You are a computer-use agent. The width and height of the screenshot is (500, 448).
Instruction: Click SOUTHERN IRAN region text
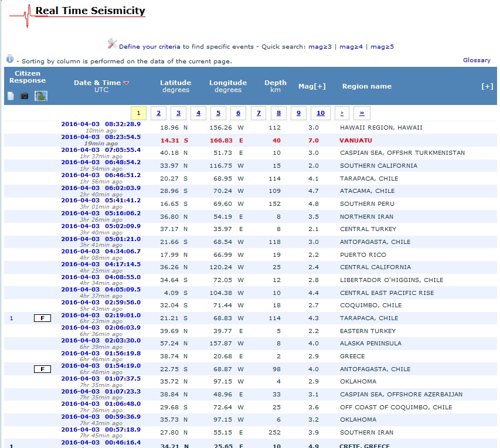(367, 432)
